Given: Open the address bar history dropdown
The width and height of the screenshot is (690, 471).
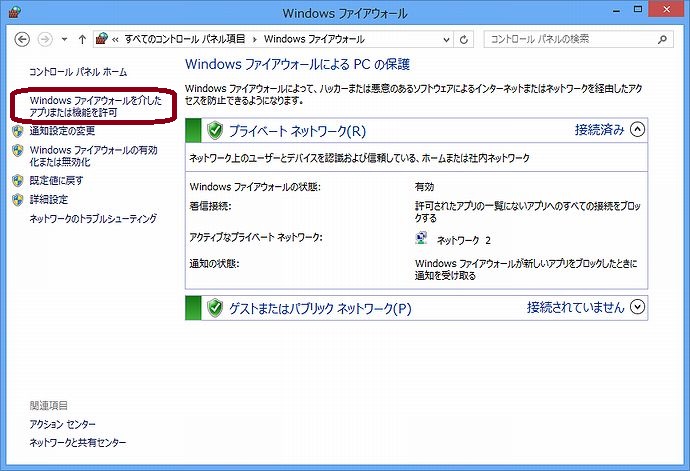Looking at the screenshot, I should pyautogui.click(x=446, y=40).
